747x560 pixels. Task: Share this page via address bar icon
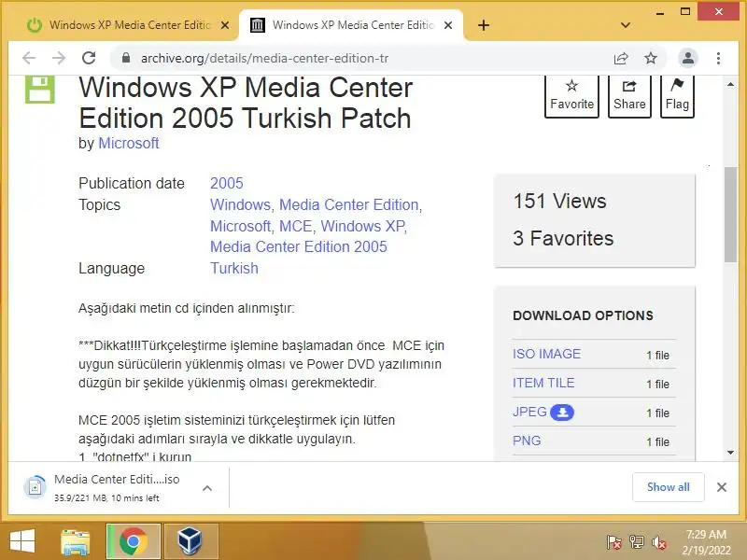(621, 58)
